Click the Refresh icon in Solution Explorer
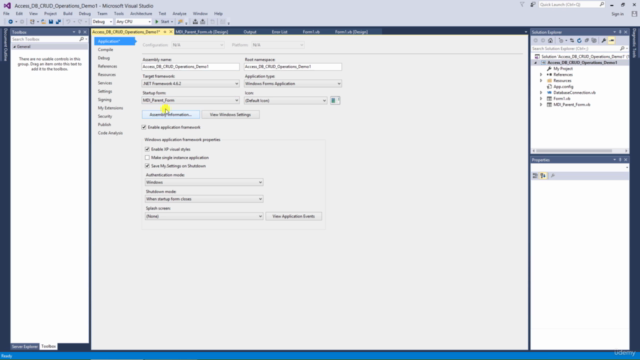 [x=579, y=40]
